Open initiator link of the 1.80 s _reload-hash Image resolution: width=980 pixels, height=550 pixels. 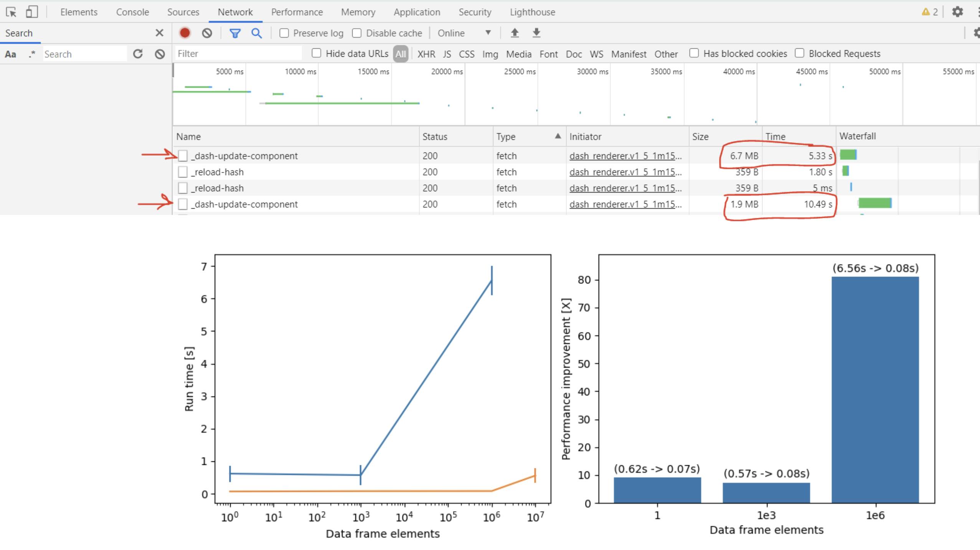tap(625, 172)
